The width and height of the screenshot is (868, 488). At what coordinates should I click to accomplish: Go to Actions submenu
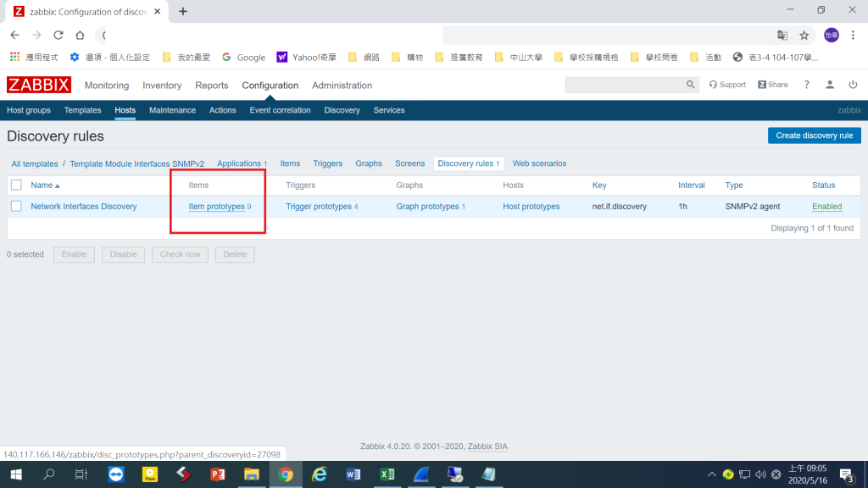[x=223, y=110]
